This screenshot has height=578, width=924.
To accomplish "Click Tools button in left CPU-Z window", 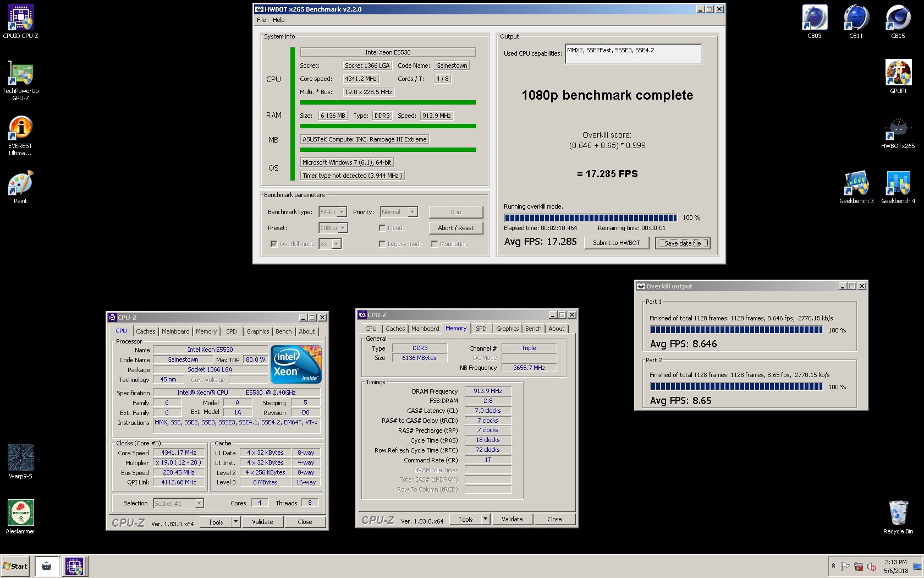I will (216, 522).
